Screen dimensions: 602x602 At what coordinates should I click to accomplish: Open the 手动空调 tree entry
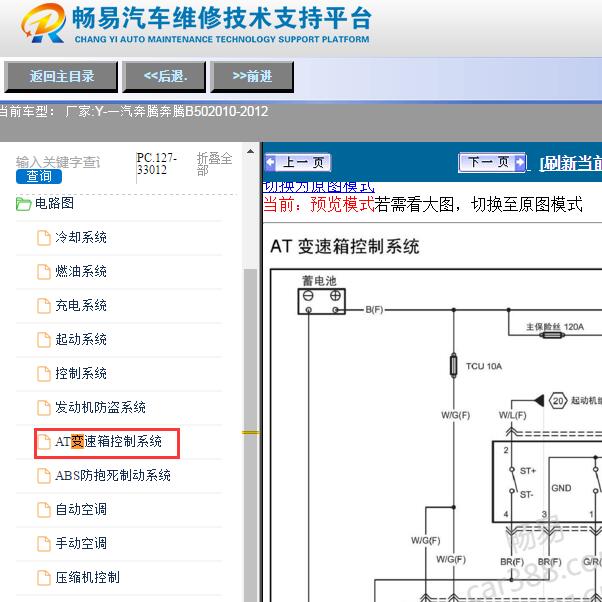coord(81,543)
